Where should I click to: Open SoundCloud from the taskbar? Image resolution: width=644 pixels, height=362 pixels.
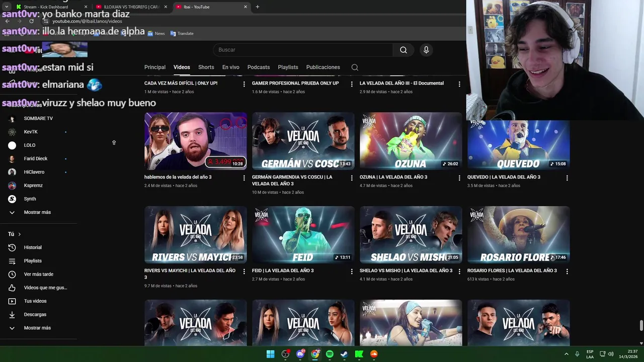tap(374, 354)
